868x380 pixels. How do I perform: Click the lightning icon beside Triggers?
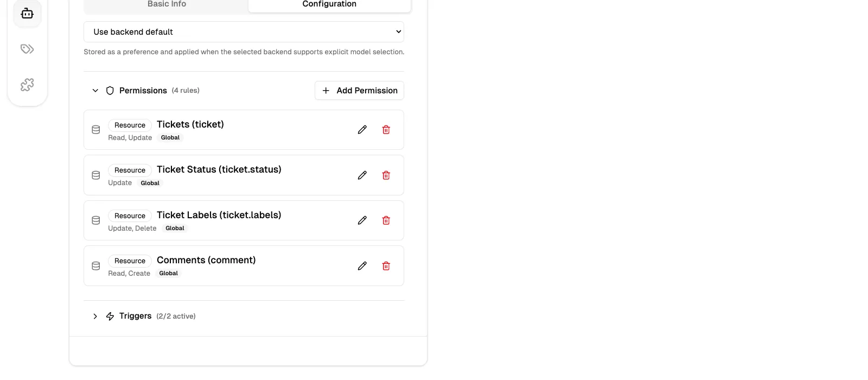[x=110, y=316]
